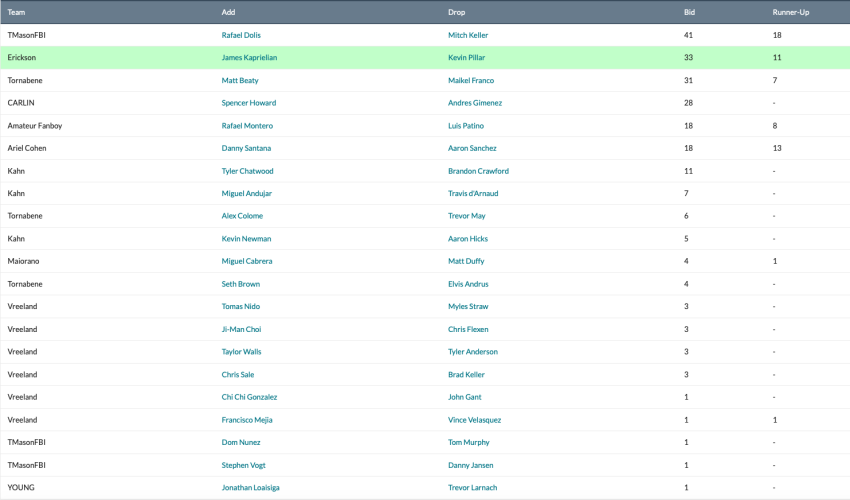Open Matt Duffy drop link
This screenshot has width=850, height=500.
click(466, 261)
